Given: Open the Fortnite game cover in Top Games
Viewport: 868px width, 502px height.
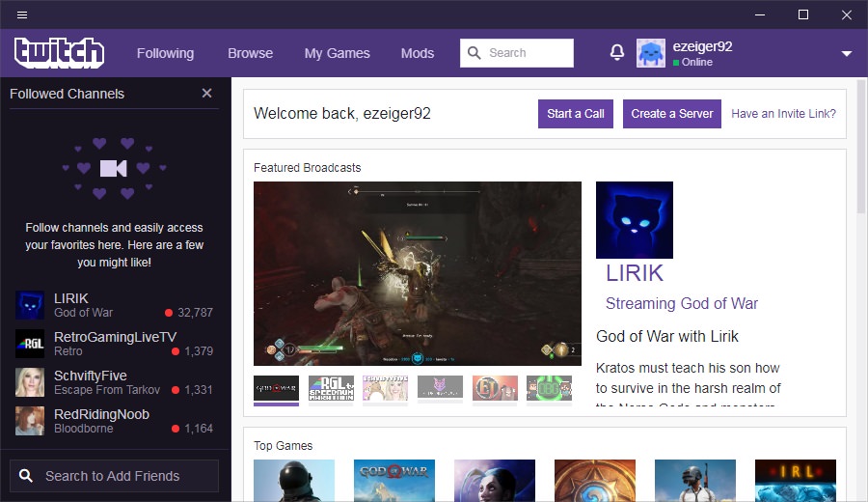Looking at the screenshot, I should tap(294, 481).
